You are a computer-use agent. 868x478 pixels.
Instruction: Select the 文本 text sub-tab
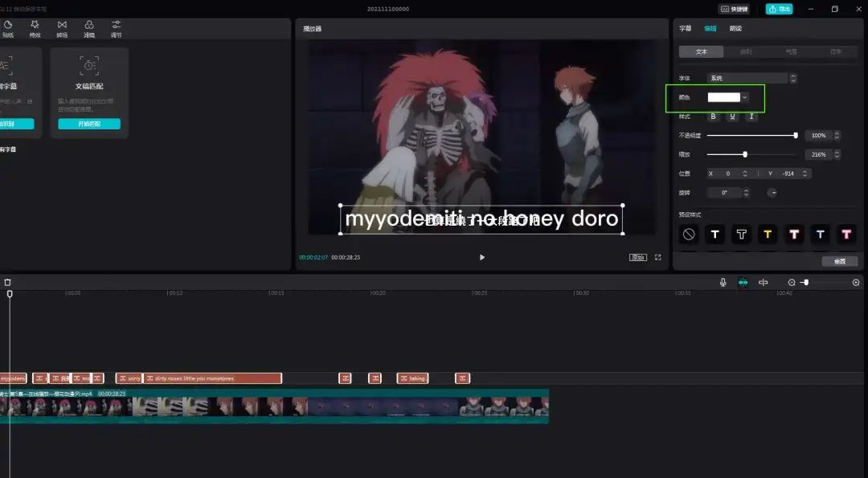click(702, 51)
